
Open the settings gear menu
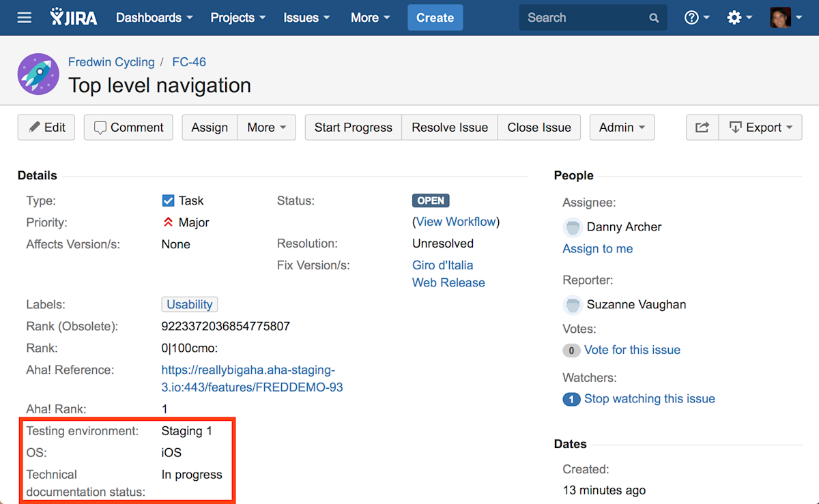(x=739, y=18)
